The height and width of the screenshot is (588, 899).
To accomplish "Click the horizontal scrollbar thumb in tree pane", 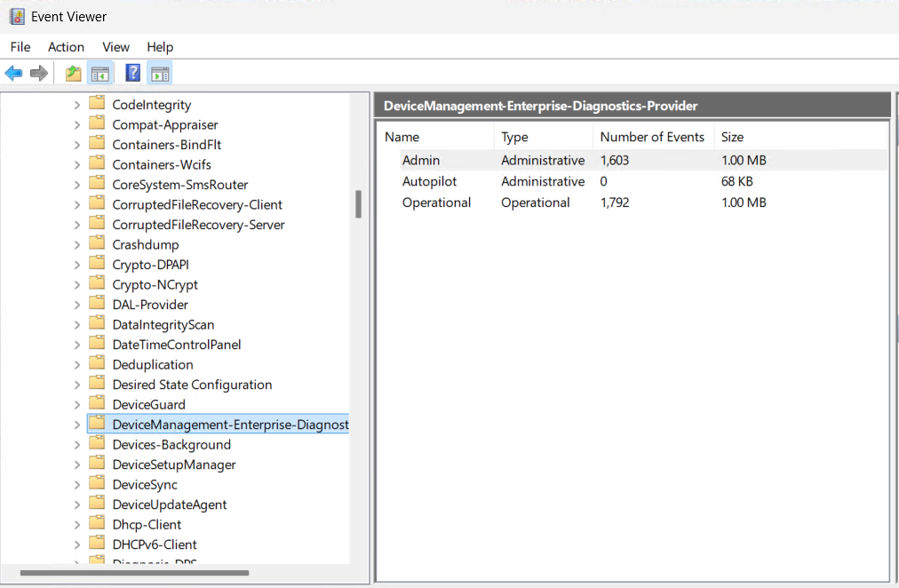I will pyautogui.click(x=135, y=573).
